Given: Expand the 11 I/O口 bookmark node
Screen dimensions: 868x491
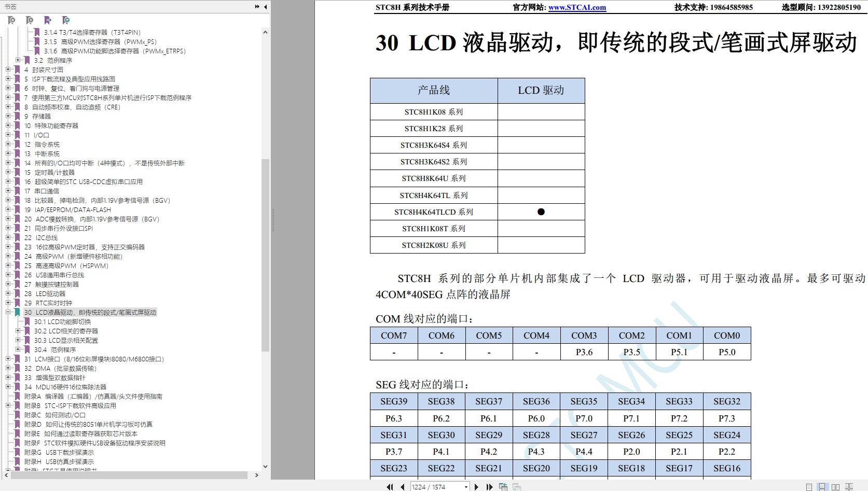Looking at the screenshot, I should coord(8,135).
